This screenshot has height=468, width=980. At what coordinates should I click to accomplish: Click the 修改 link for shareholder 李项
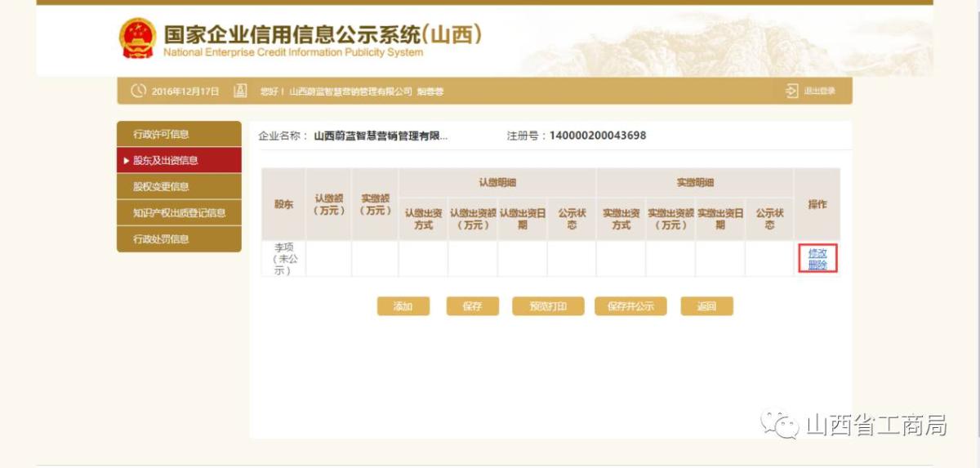[817, 253]
